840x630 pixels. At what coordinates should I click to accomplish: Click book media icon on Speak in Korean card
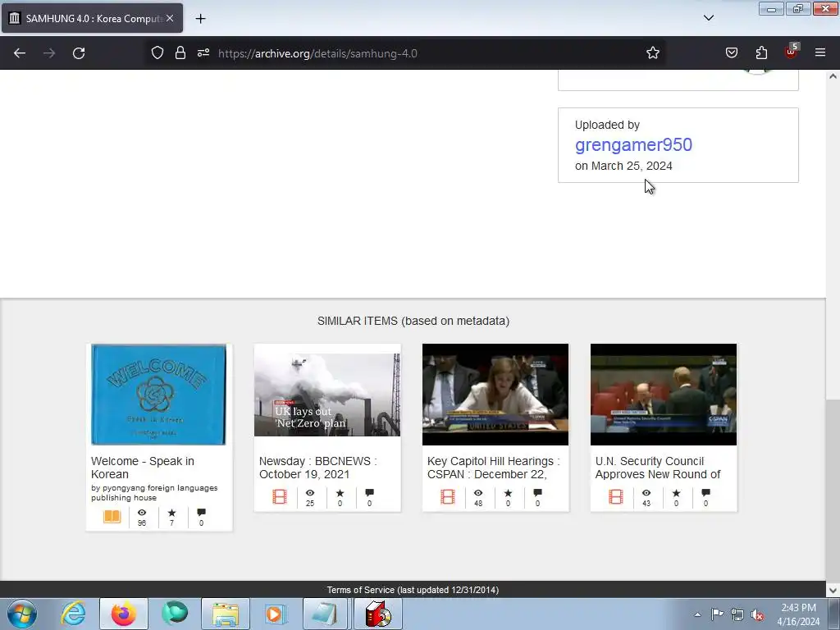[x=112, y=517]
